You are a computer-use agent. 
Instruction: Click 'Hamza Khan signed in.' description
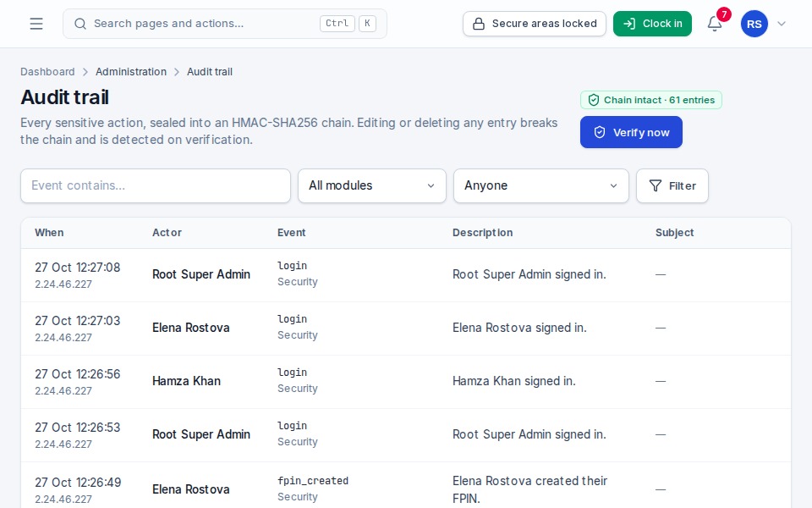pyautogui.click(x=514, y=381)
